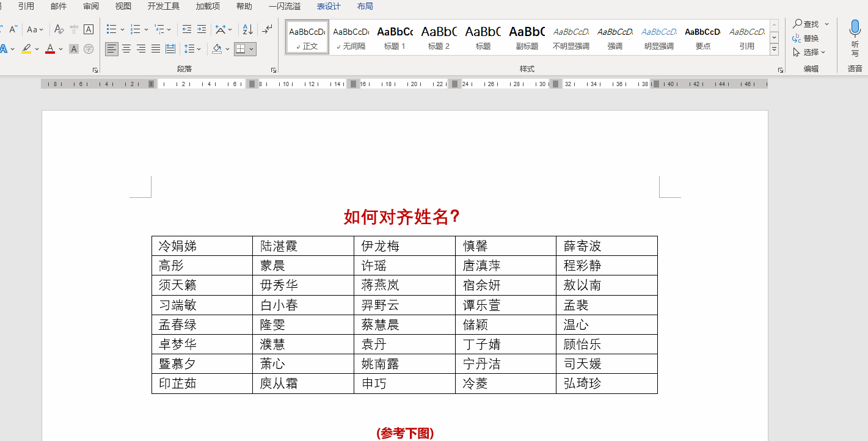Switch to the 视图 (View) tab

coord(123,6)
